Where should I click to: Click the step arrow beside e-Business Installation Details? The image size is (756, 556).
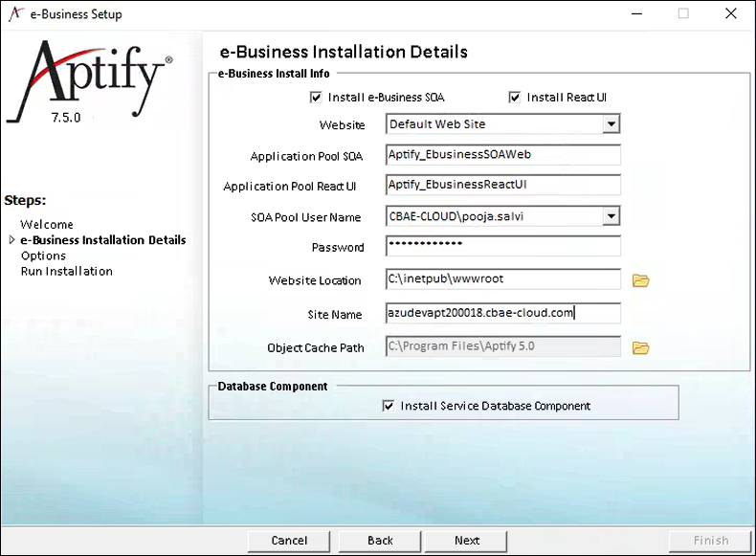click(12, 239)
